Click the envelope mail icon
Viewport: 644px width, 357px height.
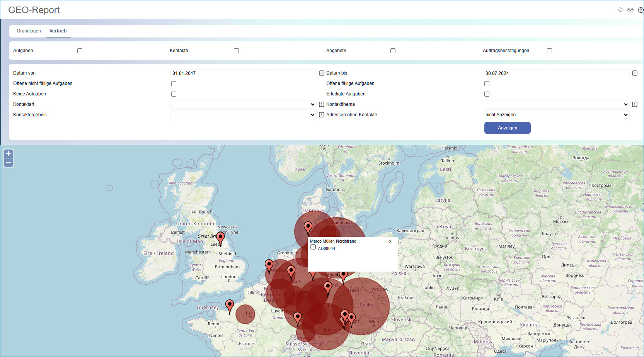630,10
